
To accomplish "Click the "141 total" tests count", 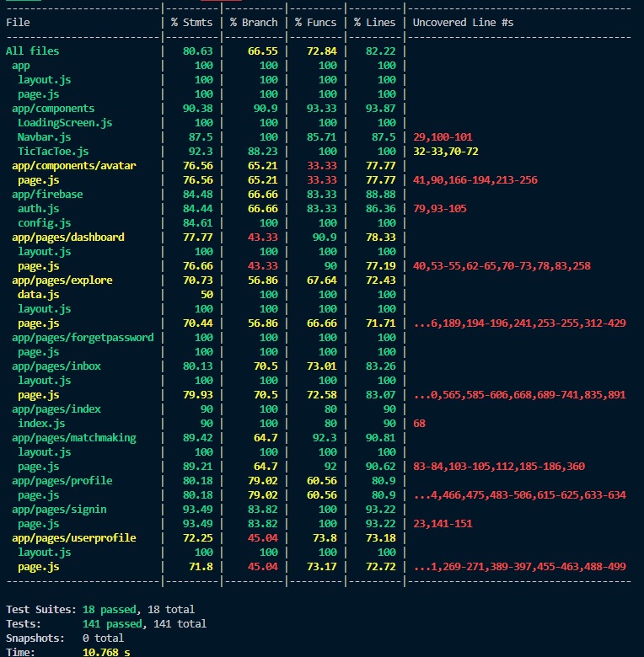I will coord(180,624).
